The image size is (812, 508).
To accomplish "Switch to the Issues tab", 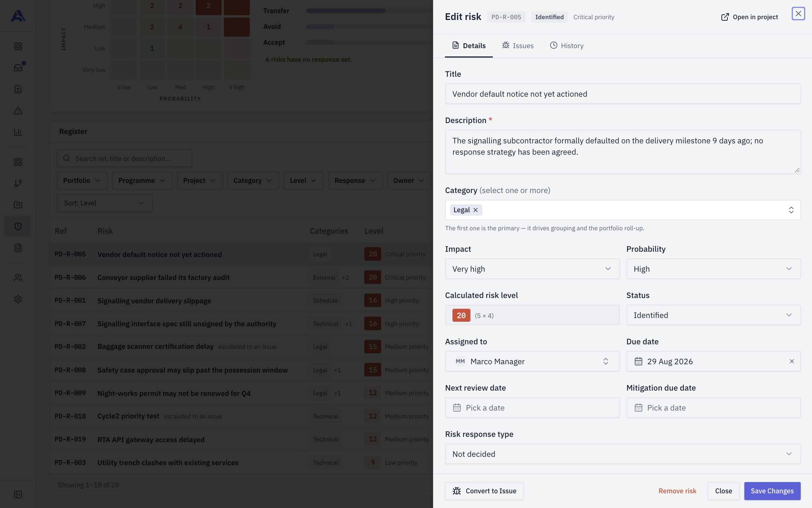I will click(x=518, y=46).
